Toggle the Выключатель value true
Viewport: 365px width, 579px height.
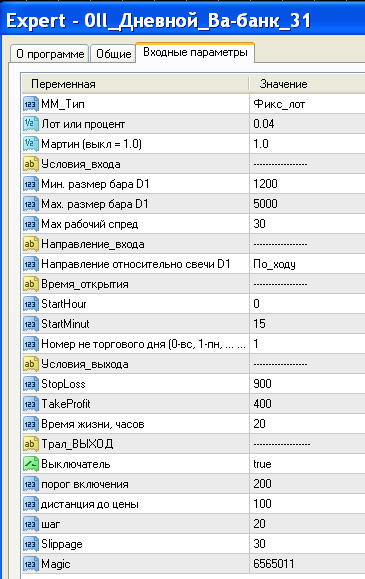tap(262, 464)
